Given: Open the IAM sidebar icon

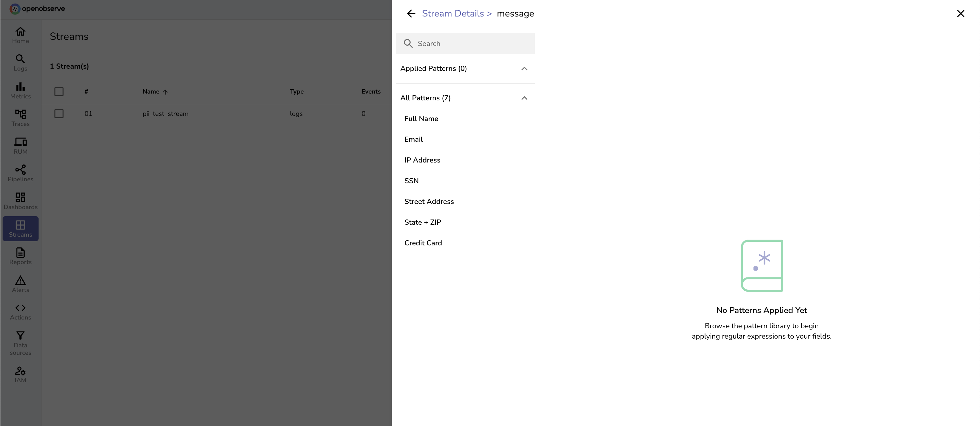Looking at the screenshot, I should tap(20, 374).
